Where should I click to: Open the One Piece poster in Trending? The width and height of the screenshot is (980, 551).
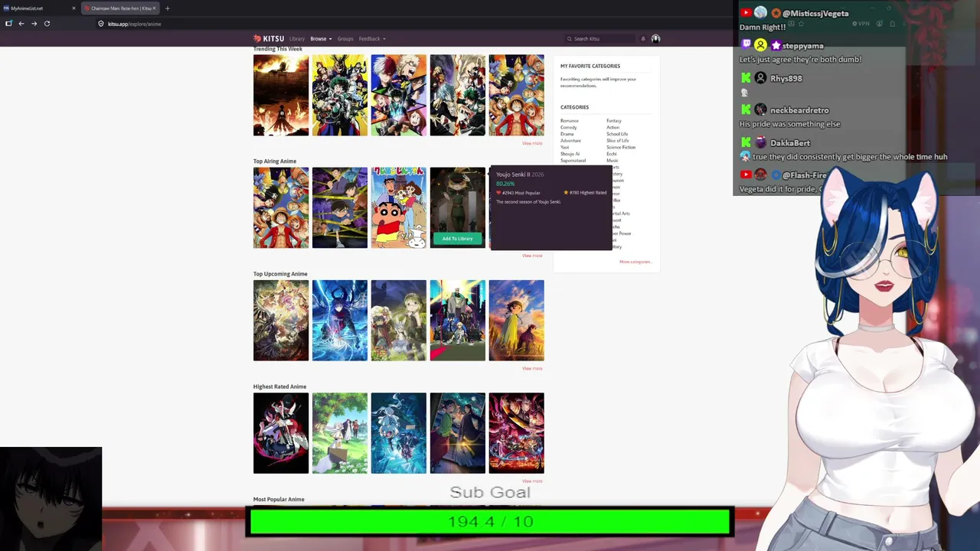pyautogui.click(x=517, y=95)
